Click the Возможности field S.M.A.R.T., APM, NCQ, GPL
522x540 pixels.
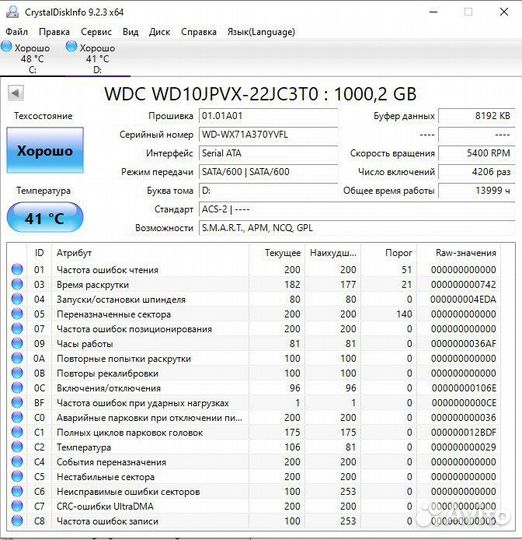tap(357, 228)
